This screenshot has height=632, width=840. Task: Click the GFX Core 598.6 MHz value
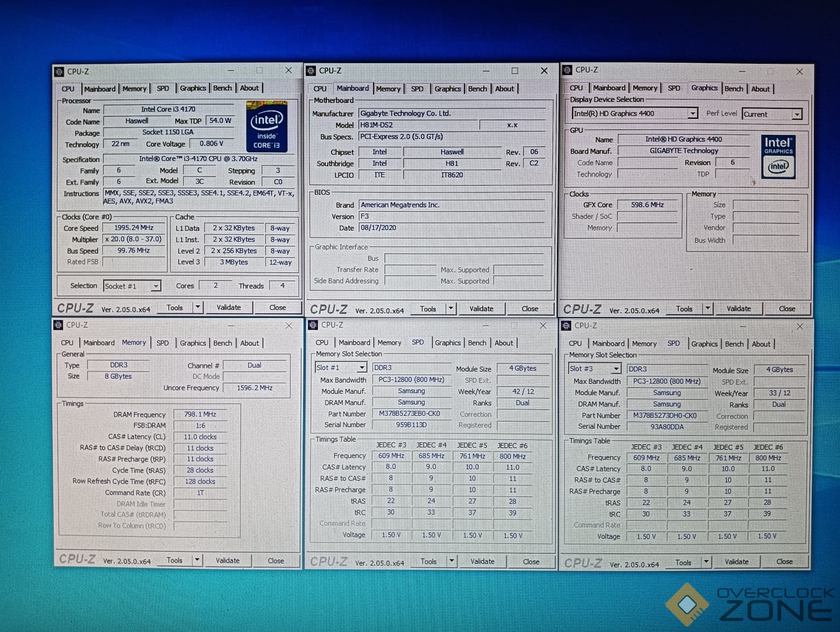[x=648, y=205]
